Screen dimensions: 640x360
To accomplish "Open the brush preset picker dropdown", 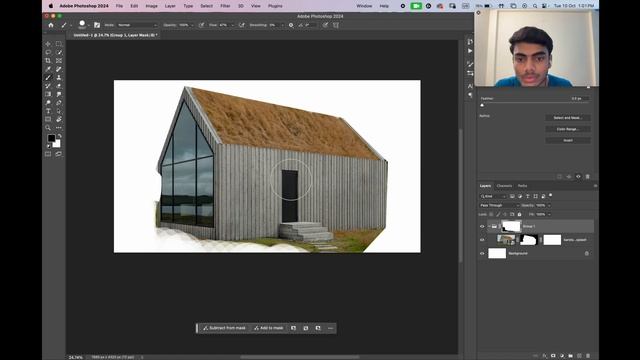I will click(x=89, y=25).
